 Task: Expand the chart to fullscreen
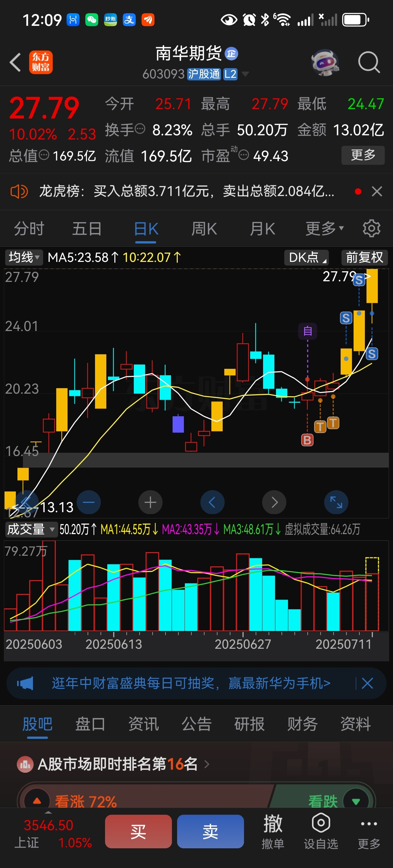click(336, 502)
